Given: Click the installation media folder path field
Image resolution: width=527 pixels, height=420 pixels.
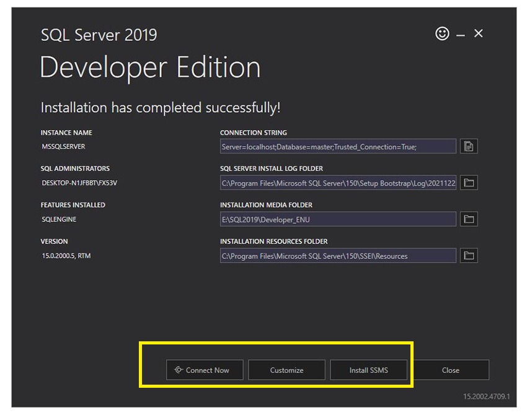Looking at the screenshot, I should coord(338,219).
